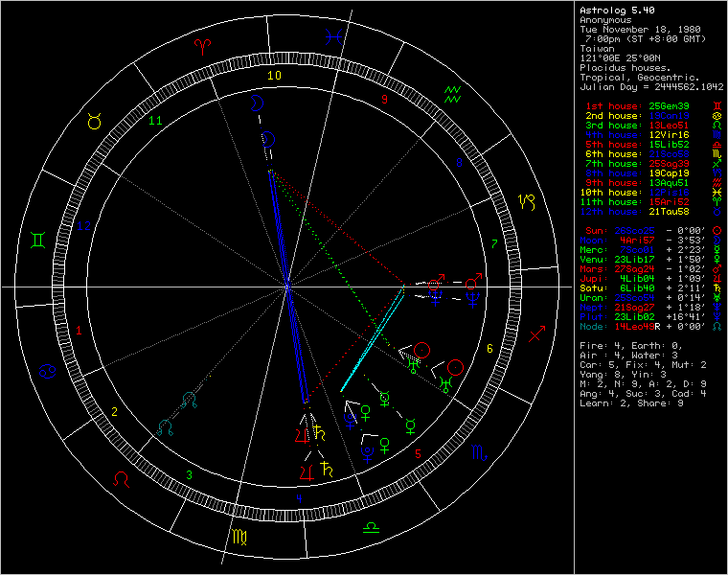
Task: Select house number 1 inside the wheel
Action: click(x=79, y=331)
